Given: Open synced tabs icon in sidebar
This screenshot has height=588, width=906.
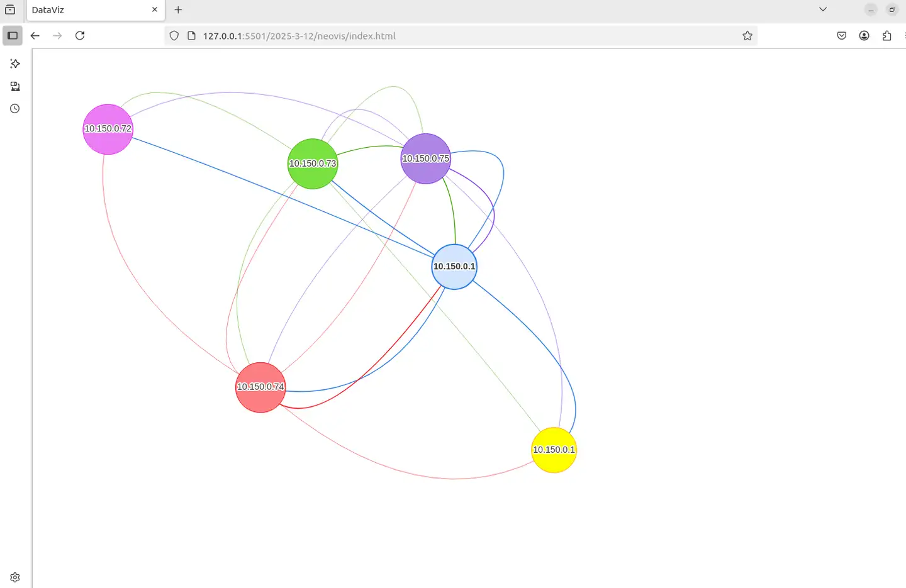Looking at the screenshot, I should [x=15, y=86].
